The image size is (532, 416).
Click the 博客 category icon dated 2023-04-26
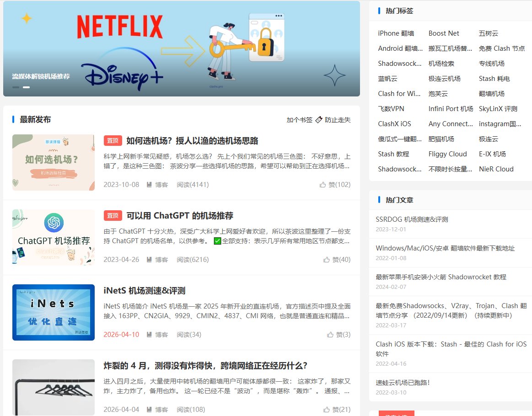(x=149, y=260)
